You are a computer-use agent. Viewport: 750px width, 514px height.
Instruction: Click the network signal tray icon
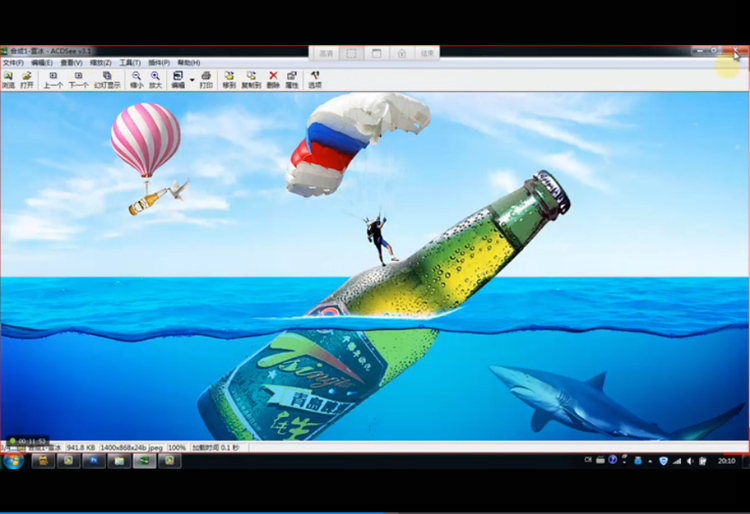(677, 461)
